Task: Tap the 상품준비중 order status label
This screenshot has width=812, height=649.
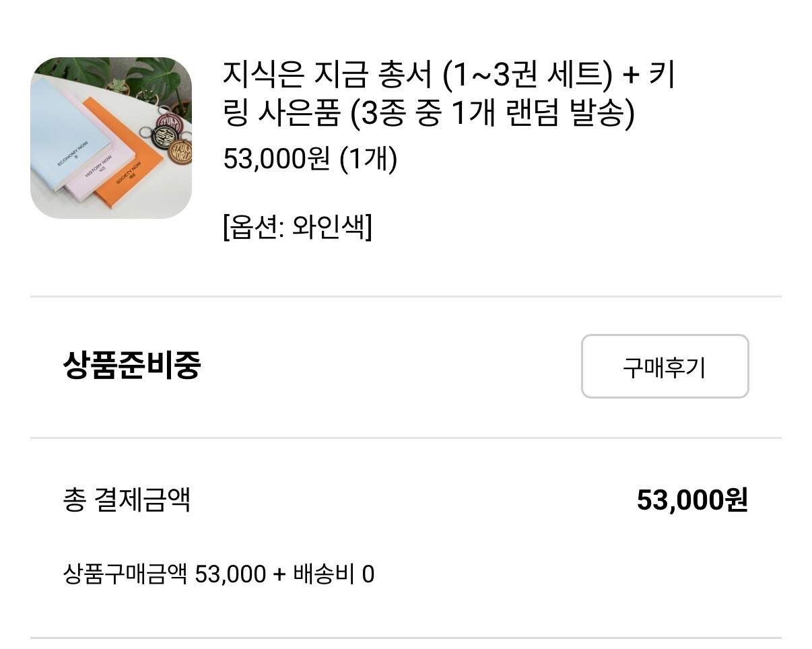Action: [x=131, y=366]
